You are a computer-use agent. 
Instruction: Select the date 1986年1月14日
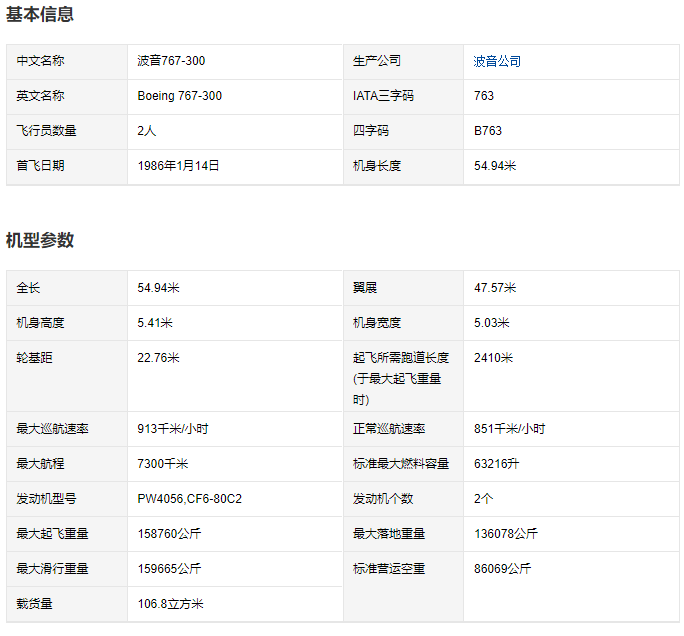coord(178,166)
